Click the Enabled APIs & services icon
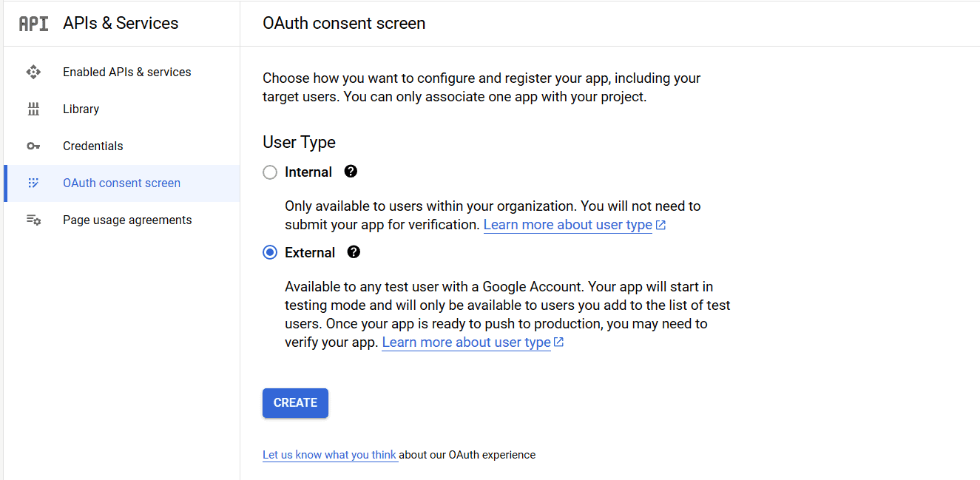 (x=33, y=72)
